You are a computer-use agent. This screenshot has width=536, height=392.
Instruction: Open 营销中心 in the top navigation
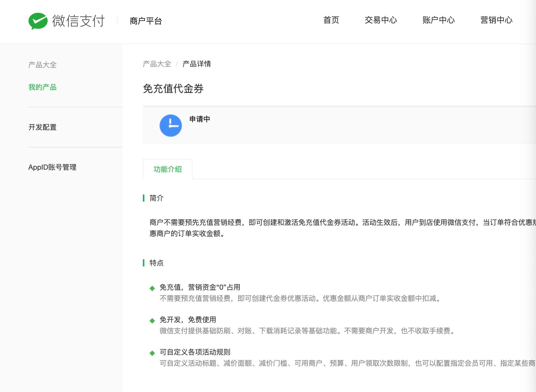(x=496, y=20)
